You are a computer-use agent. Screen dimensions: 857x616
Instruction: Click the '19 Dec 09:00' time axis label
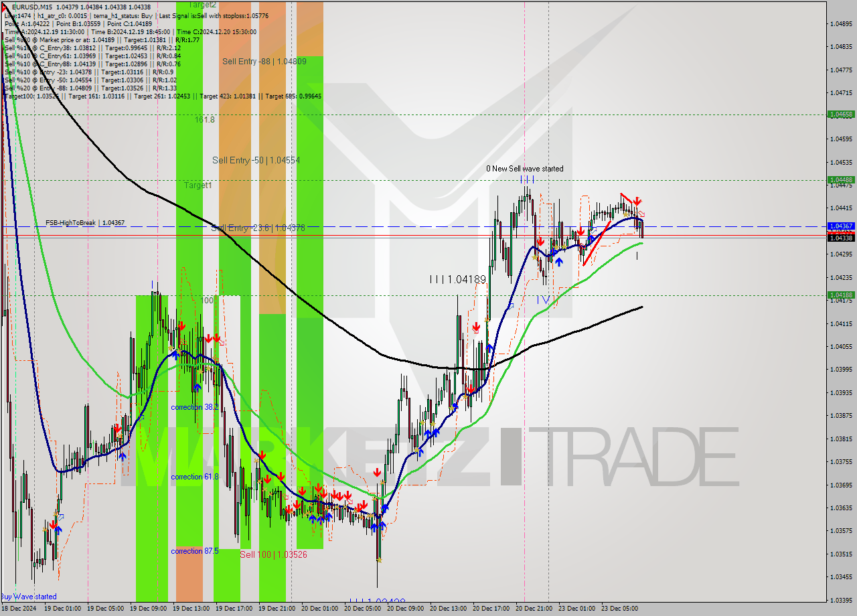tap(148, 609)
